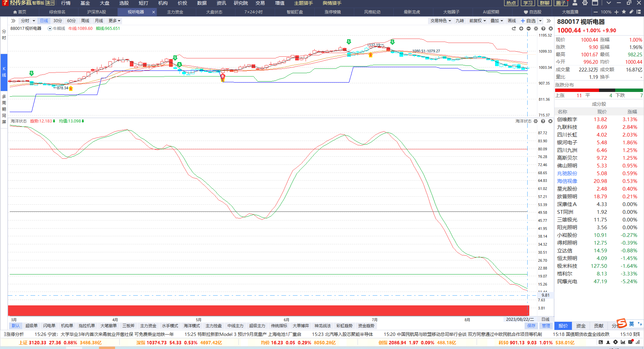Open the 牛熊线 indicator dropdown
Viewport: 644px width, 349px height.
click(x=50, y=29)
